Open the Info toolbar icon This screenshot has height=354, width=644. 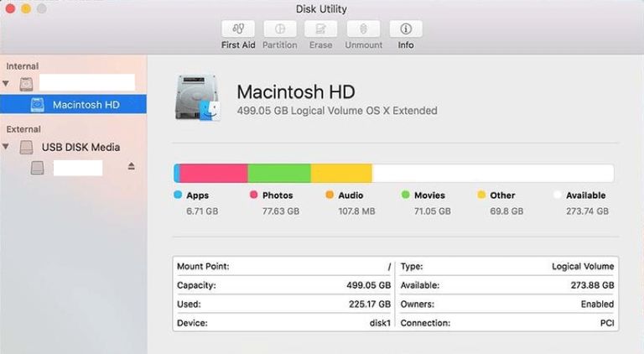[x=406, y=29]
